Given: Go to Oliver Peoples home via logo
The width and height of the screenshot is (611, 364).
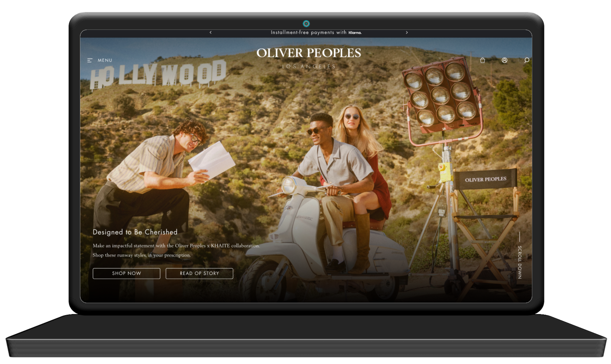Looking at the screenshot, I should (x=309, y=53).
